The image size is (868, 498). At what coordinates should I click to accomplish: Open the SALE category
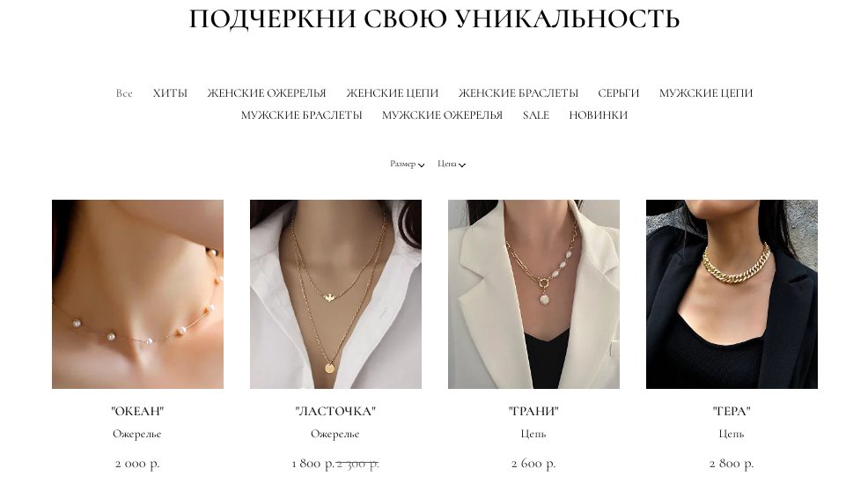(x=536, y=115)
